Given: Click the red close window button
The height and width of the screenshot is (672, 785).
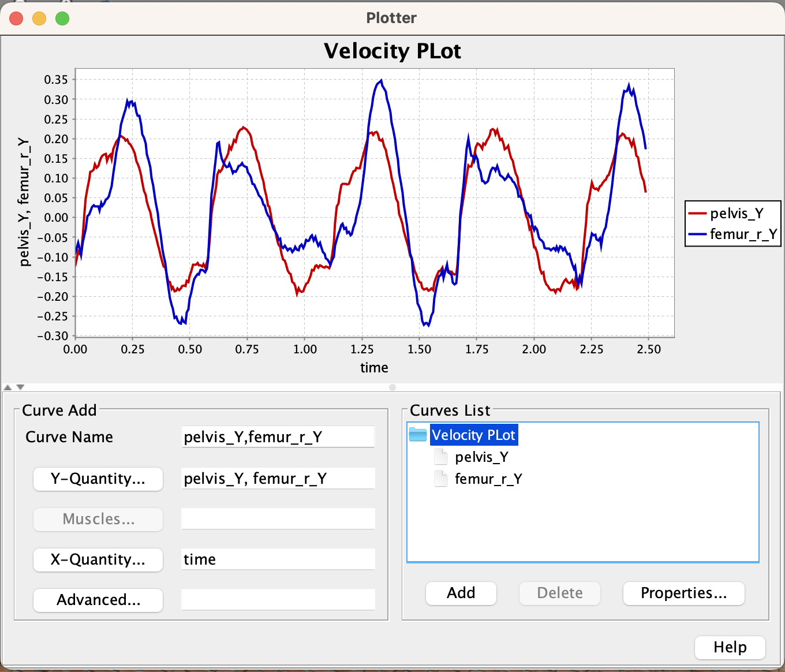Looking at the screenshot, I should click(x=16, y=18).
